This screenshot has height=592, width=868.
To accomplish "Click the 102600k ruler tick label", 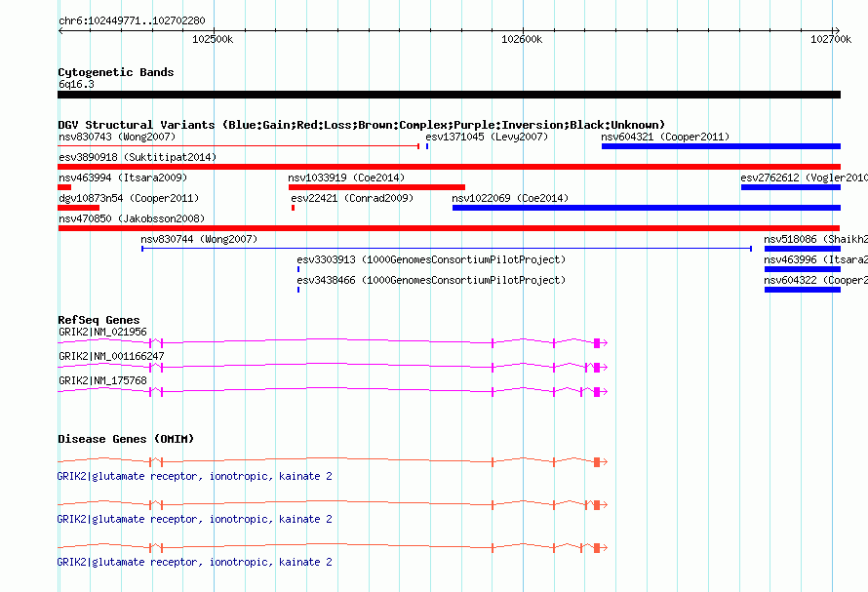I will pyautogui.click(x=522, y=39).
